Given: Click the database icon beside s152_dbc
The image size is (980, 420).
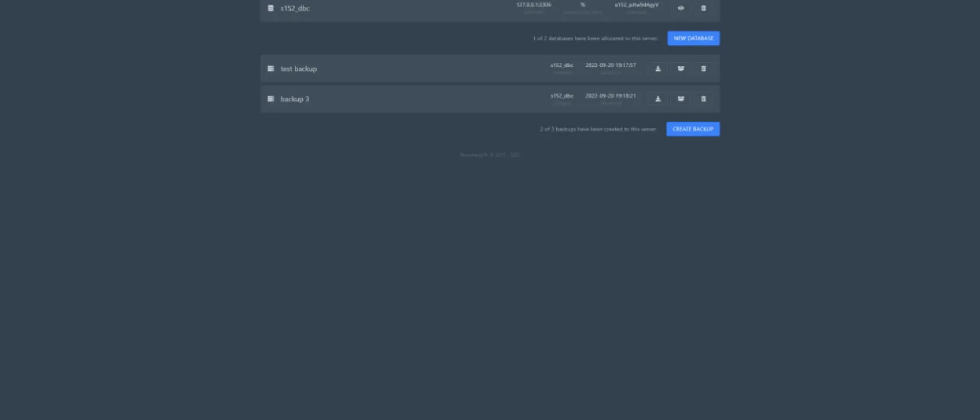Looking at the screenshot, I should (x=271, y=8).
